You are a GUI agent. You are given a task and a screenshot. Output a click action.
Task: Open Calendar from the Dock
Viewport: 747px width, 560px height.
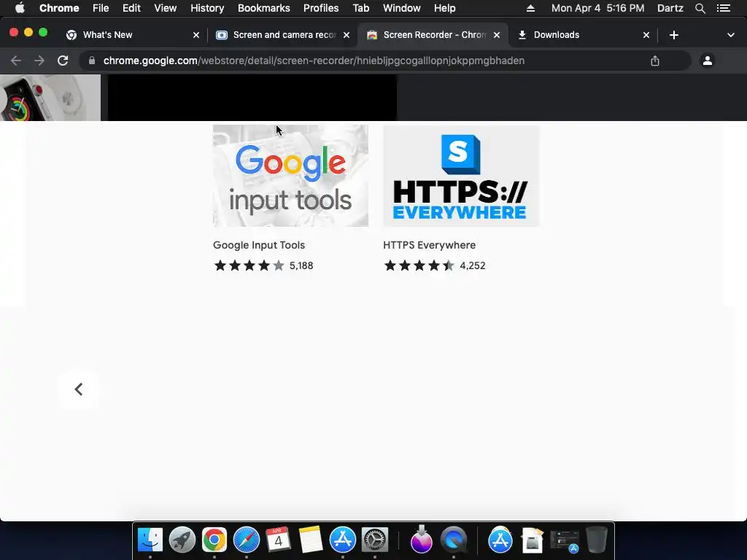(x=278, y=540)
